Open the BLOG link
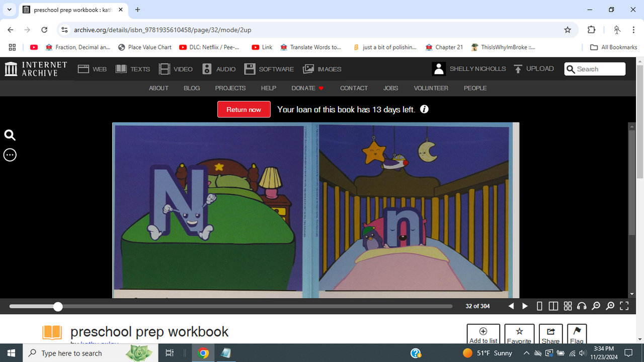 click(x=192, y=88)
